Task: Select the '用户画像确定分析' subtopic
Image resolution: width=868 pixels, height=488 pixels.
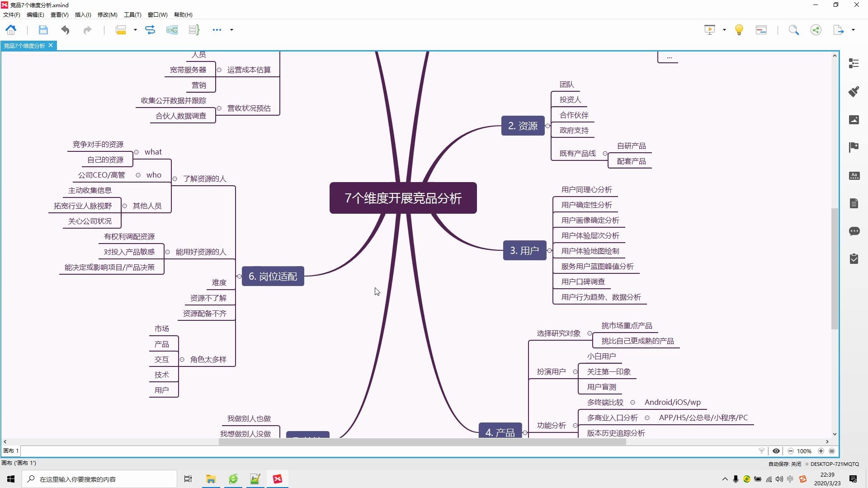Action: [x=590, y=220]
